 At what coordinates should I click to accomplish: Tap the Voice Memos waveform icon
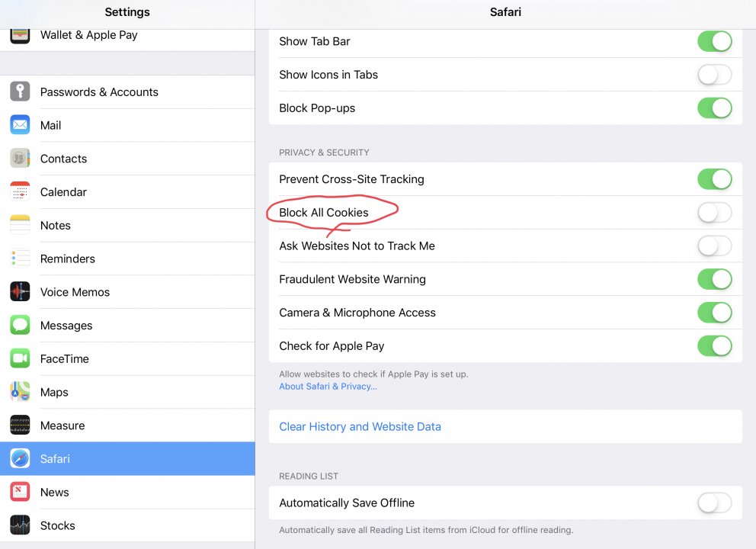point(20,292)
